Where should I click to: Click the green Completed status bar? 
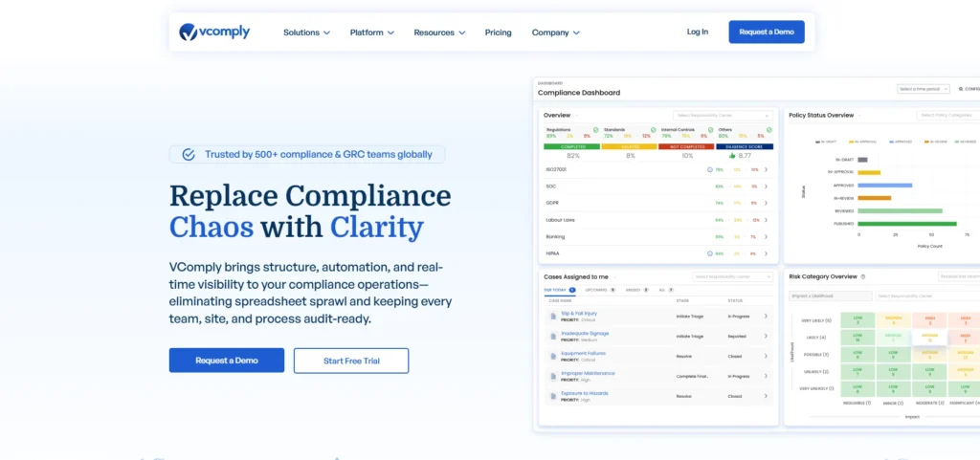[572, 146]
